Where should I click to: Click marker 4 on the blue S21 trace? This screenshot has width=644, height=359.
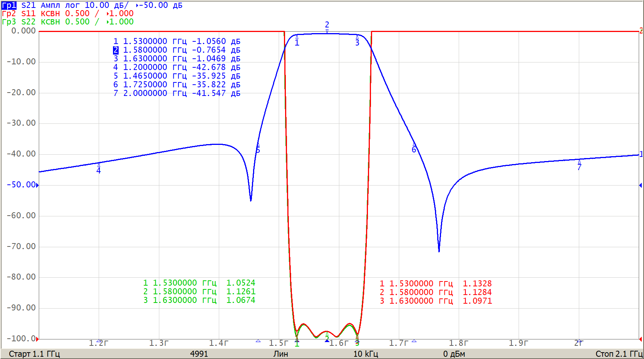tap(99, 168)
